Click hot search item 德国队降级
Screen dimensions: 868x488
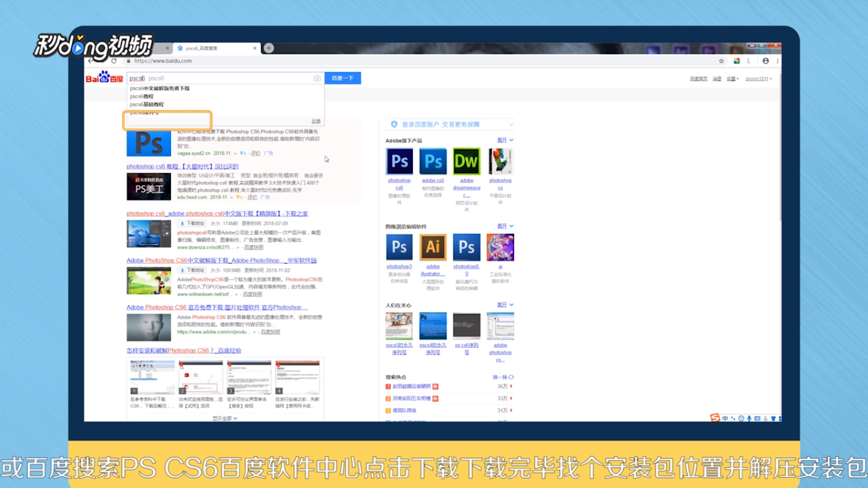[404, 410]
